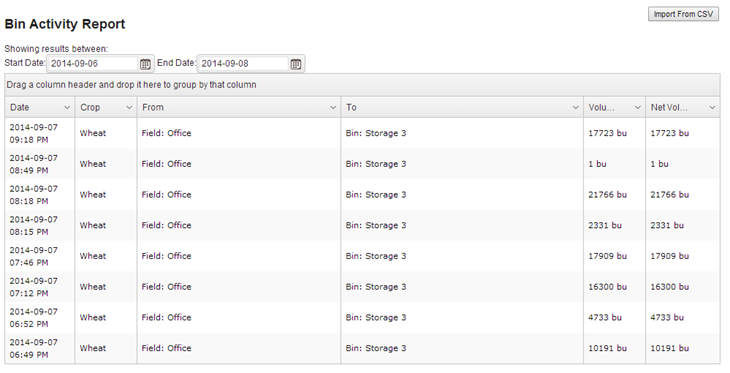The height and width of the screenshot is (373, 730).
Task: Open the Volume column dropdown arrow
Action: click(638, 108)
